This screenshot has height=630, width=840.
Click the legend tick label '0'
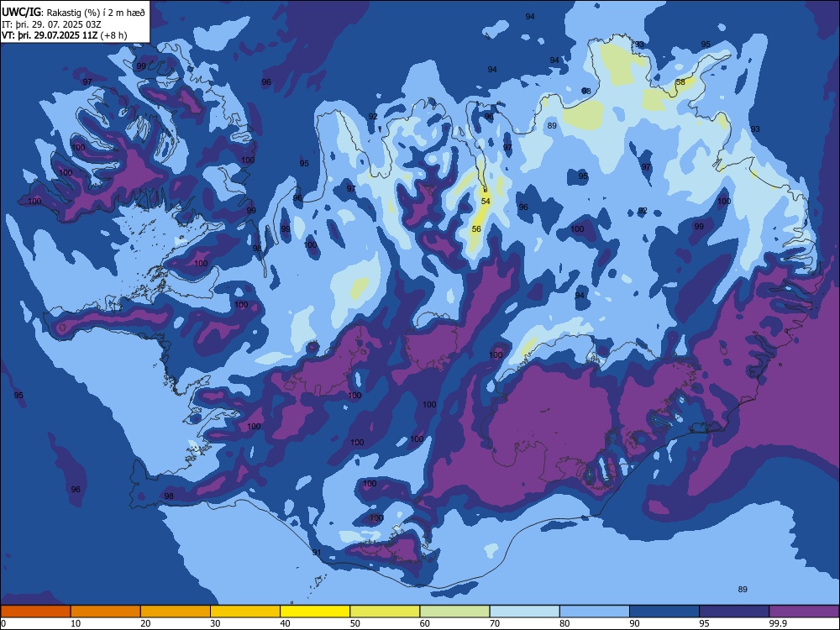click(x=3, y=623)
